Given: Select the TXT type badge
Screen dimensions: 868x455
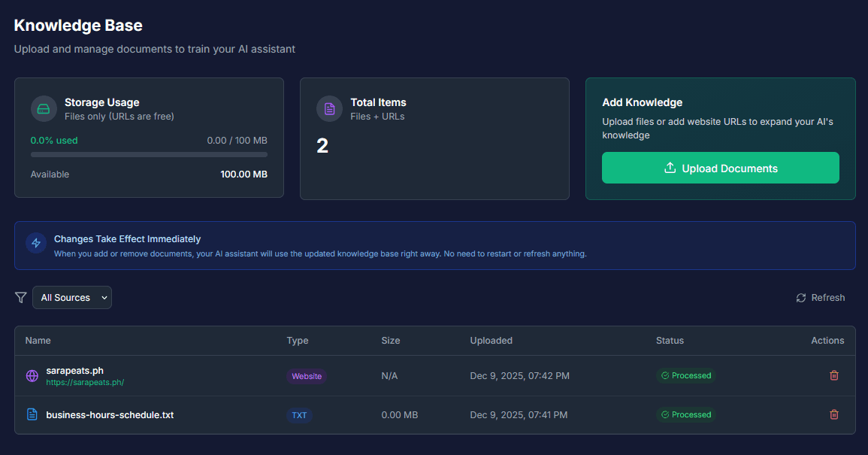Looking at the screenshot, I should [299, 415].
